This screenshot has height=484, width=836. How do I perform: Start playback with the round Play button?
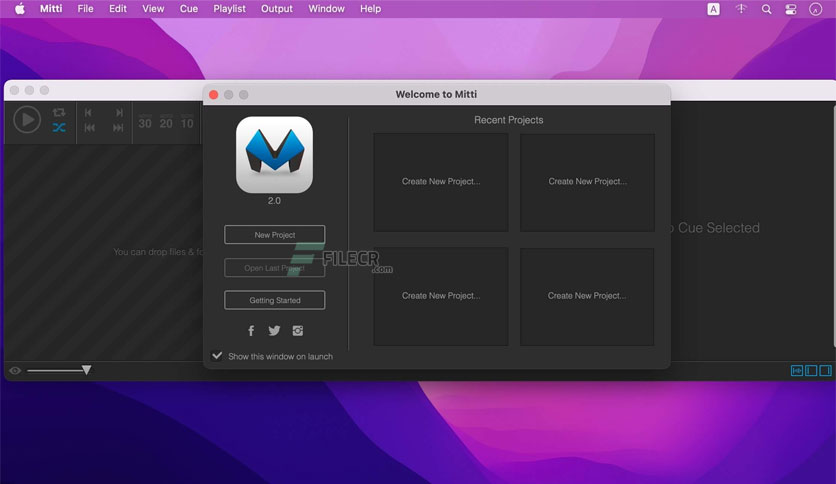[x=27, y=119]
